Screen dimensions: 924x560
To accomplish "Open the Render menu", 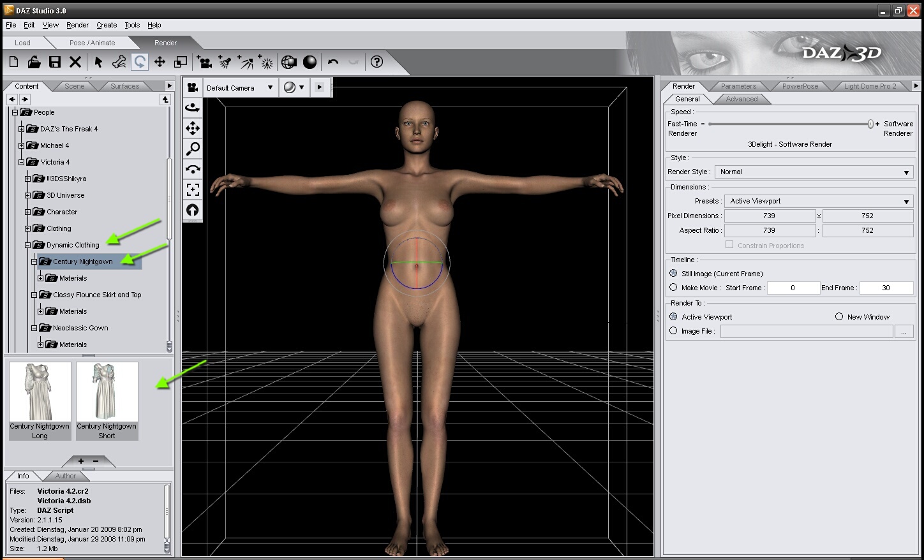I will point(77,25).
